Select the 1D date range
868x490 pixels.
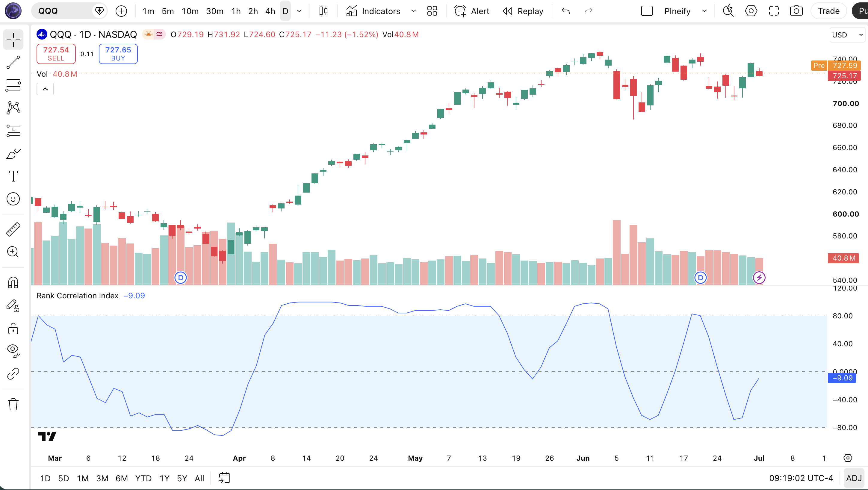(45, 478)
